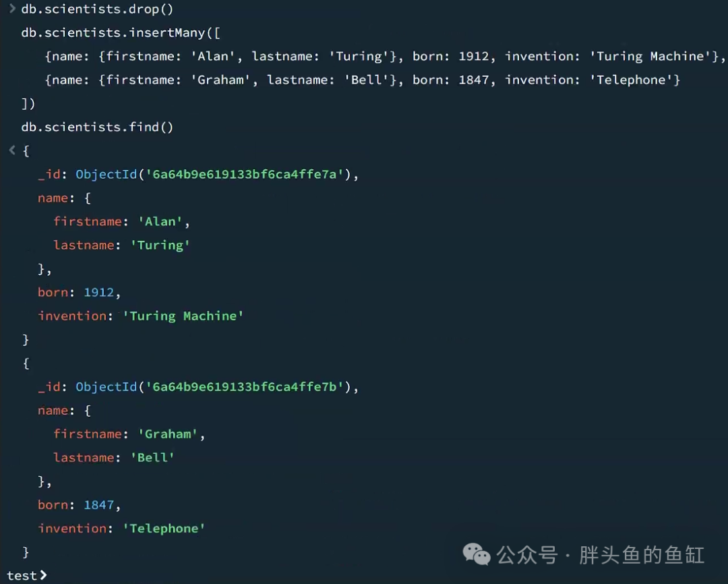Click the output chevron before the first result
This screenshot has width=728, height=584.
(13, 150)
